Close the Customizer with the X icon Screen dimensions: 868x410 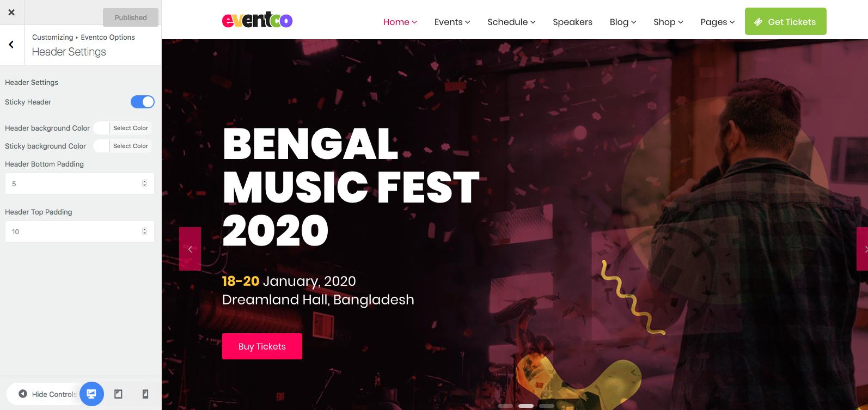tap(11, 12)
